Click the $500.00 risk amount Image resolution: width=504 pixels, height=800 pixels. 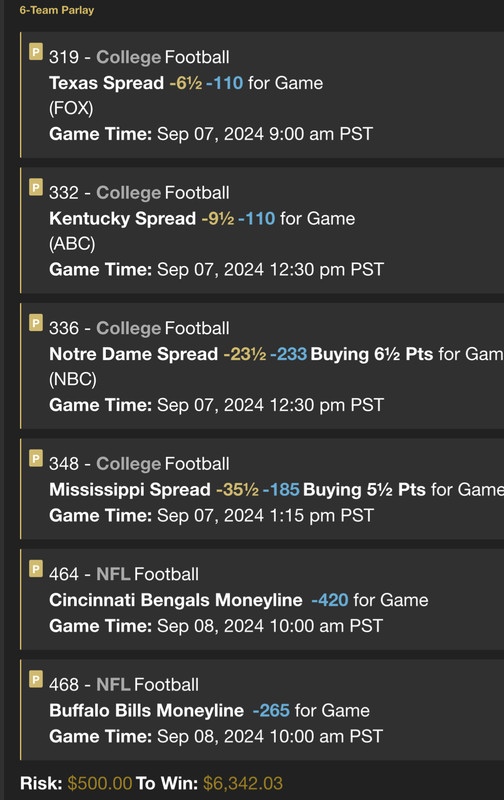[x=100, y=783]
